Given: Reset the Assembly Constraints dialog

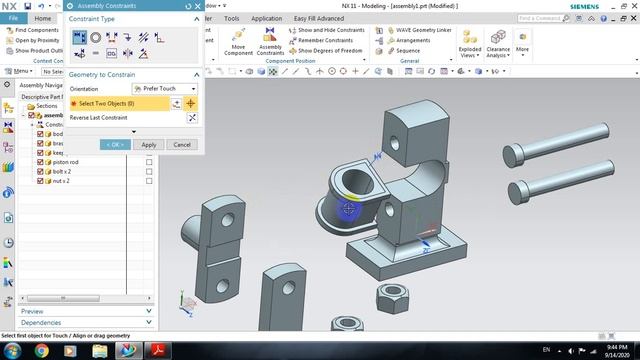Looking at the screenshot, I should [188, 6].
